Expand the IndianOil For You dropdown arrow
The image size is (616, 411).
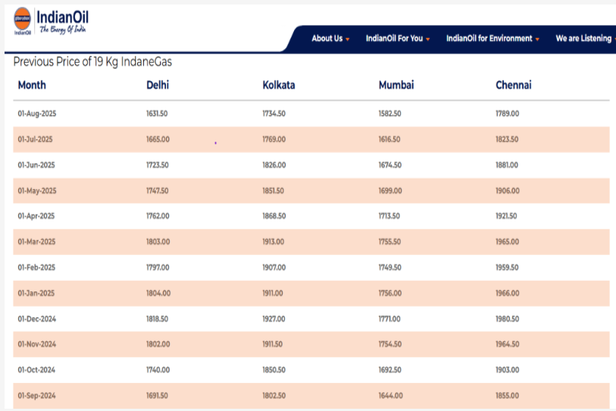click(428, 39)
